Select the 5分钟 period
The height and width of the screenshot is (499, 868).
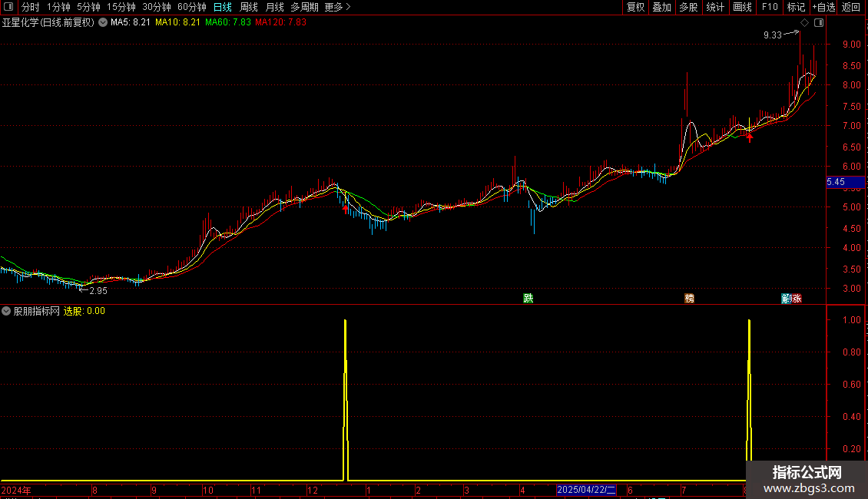pyautogui.click(x=88, y=7)
